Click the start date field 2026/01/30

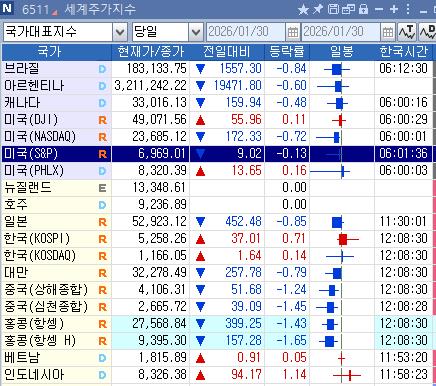click(245, 32)
